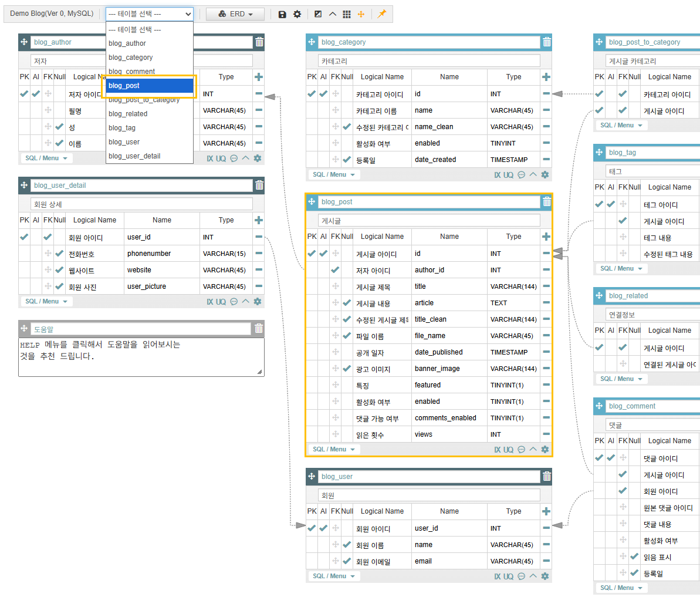Open comment icon in blog_user footer
Image resolution: width=700 pixels, height=597 pixels.
click(521, 576)
